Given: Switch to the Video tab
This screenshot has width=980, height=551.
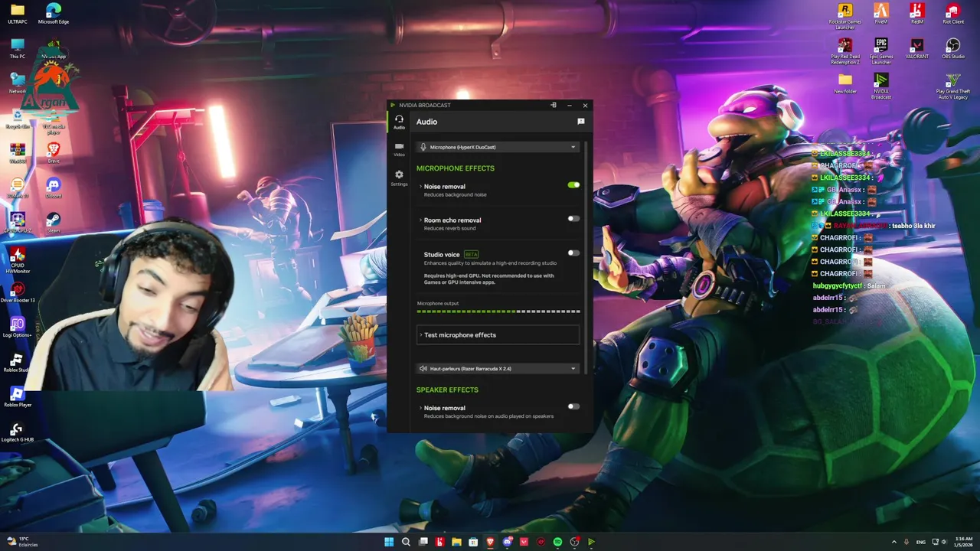Looking at the screenshot, I should click(x=399, y=149).
